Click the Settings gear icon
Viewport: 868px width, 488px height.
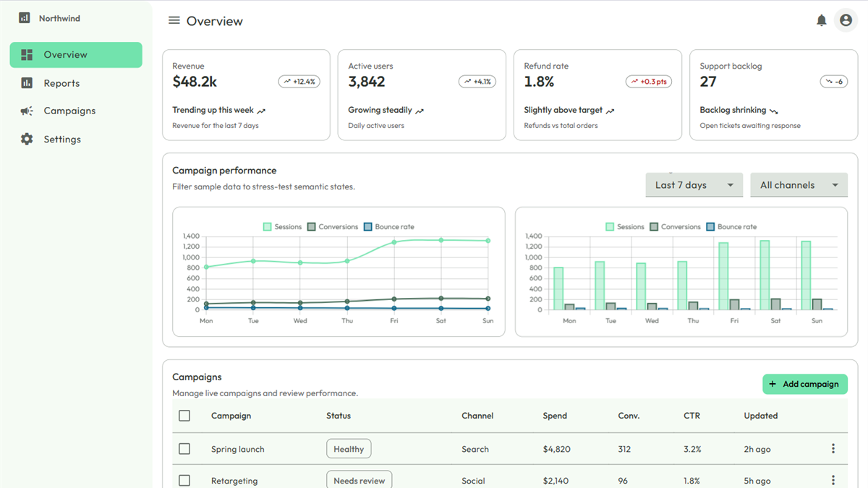(x=27, y=139)
